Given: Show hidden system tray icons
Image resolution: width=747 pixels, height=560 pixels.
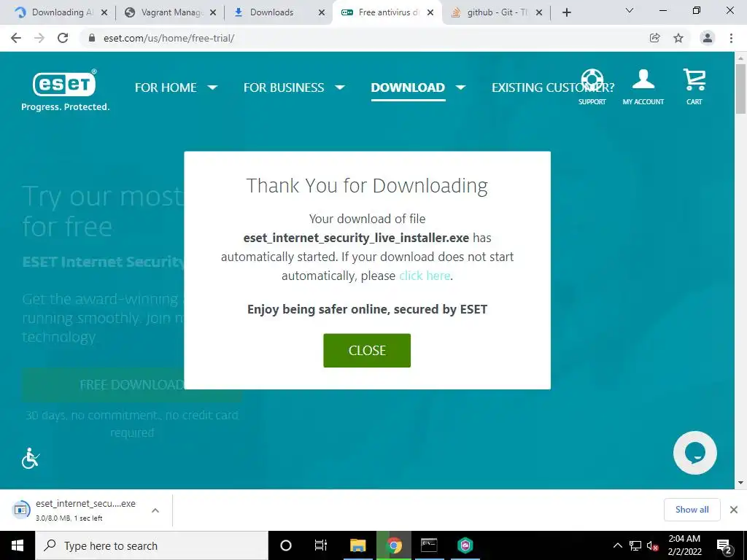Looking at the screenshot, I should [x=617, y=545].
